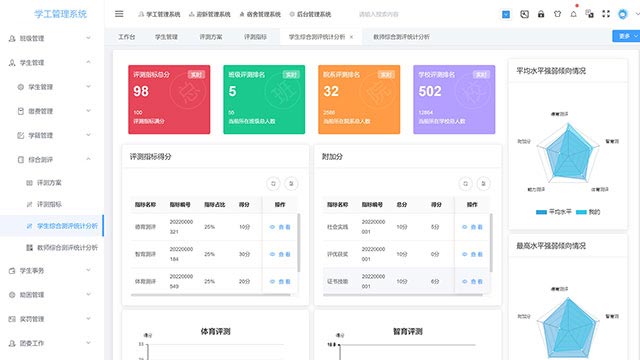Click the lock screen icon in header
This screenshot has width=640, height=360.
point(541,14)
